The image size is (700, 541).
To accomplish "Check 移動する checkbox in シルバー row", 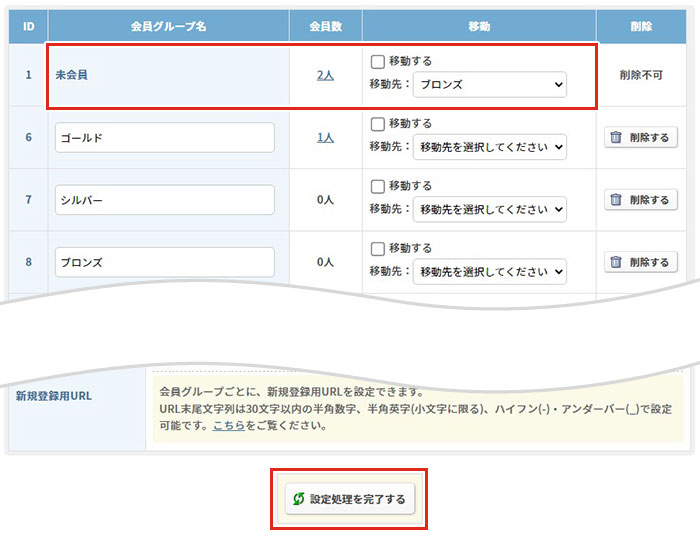I will (378, 187).
